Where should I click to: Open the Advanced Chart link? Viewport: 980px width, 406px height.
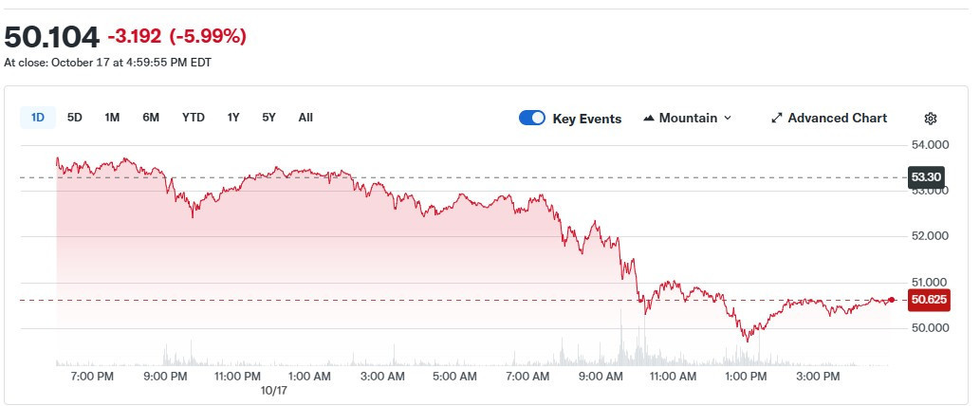pos(837,119)
